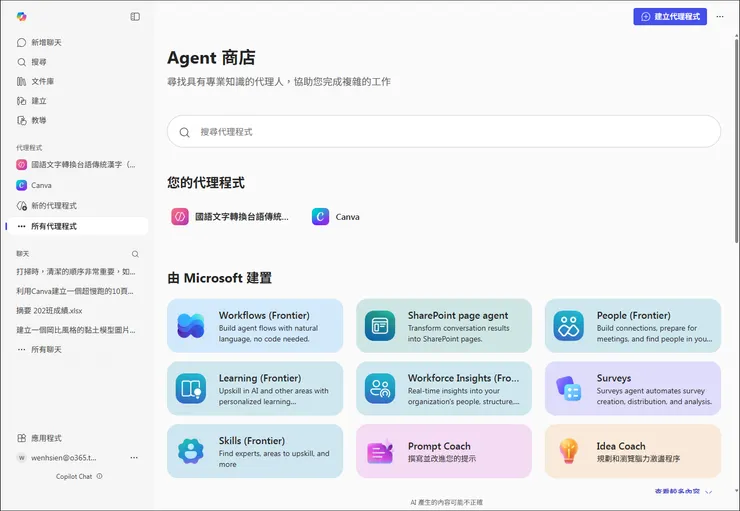Click the 應用程式 grid icon
The height and width of the screenshot is (511, 740).
21,438
